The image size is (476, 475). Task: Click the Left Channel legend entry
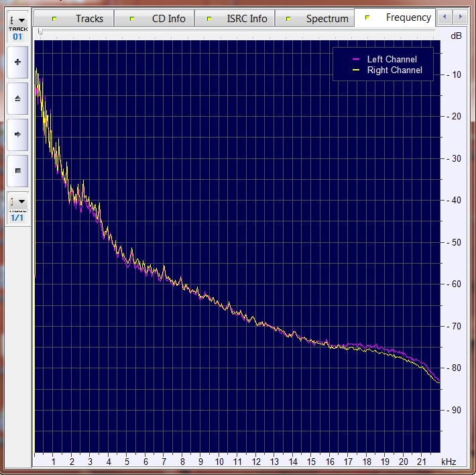[x=392, y=60]
